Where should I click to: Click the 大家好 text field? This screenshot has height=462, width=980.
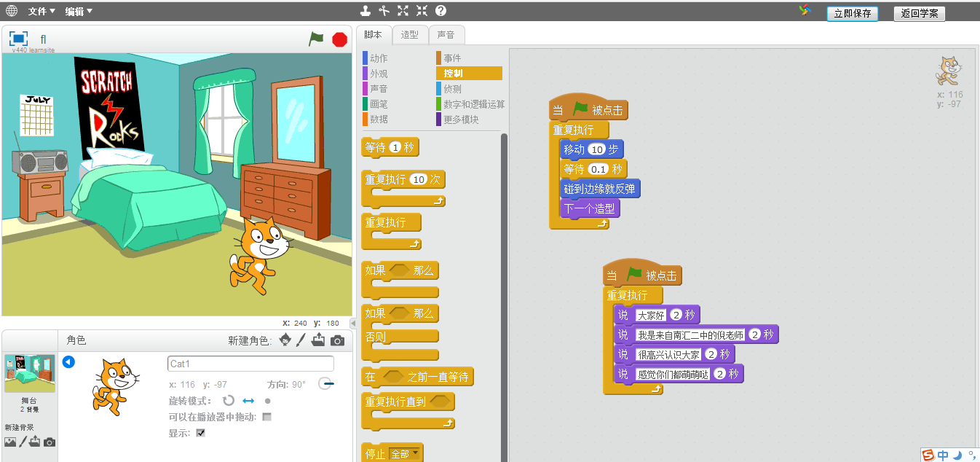pyautogui.click(x=650, y=316)
